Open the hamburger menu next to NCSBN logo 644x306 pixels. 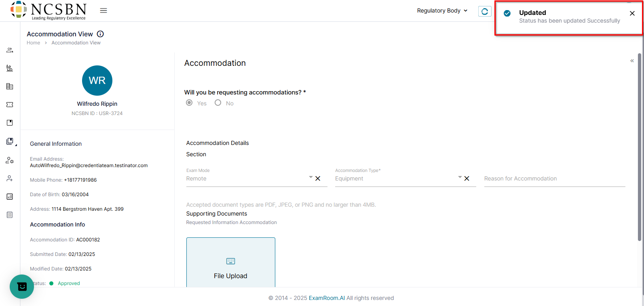click(x=103, y=10)
